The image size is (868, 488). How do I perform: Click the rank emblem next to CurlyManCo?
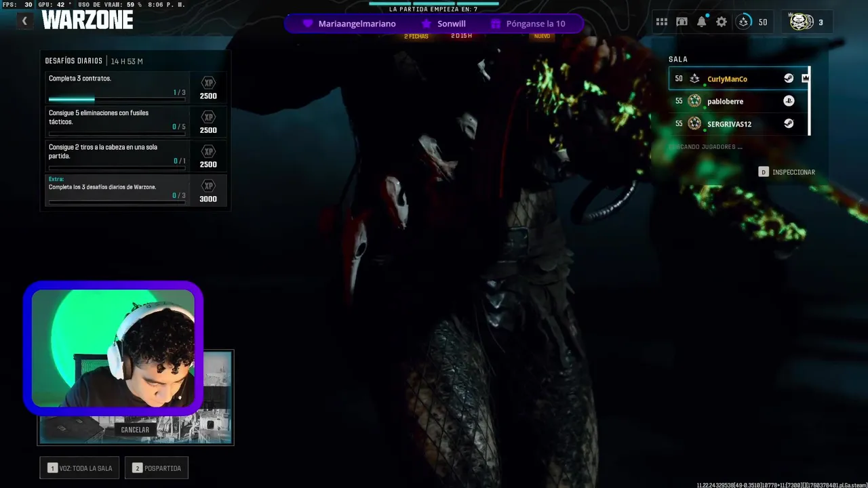694,79
